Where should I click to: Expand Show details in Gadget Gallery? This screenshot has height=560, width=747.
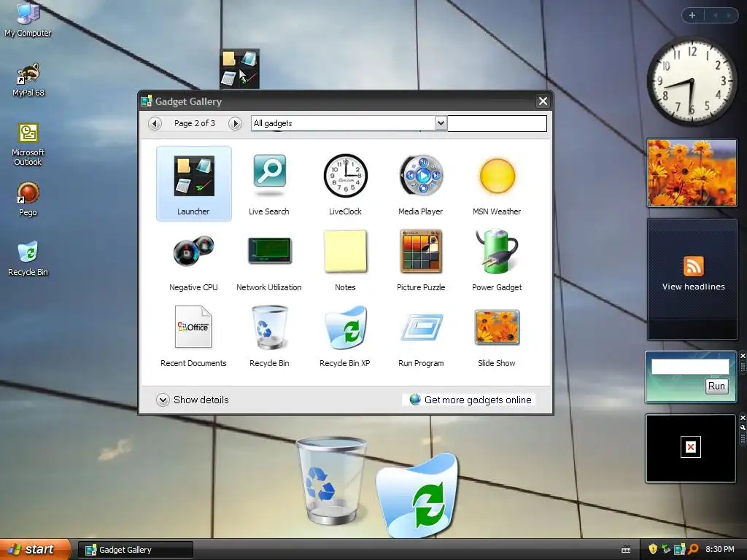pyautogui.click(x=193, y=400)
